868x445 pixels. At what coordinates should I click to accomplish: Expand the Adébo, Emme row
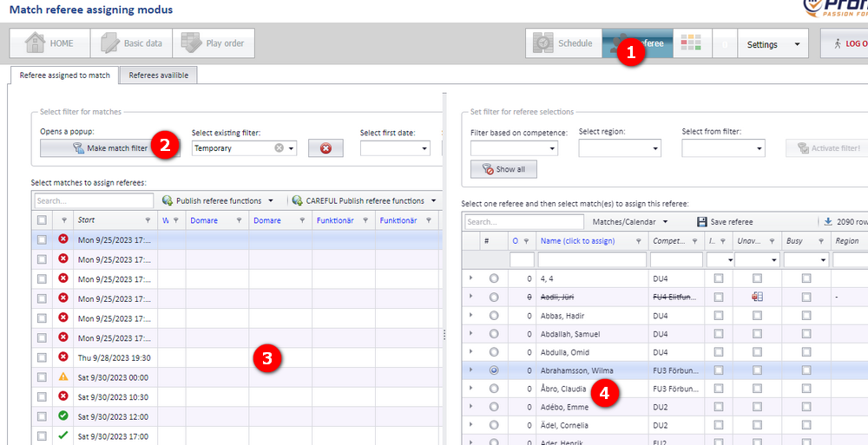tap(471, 407)
